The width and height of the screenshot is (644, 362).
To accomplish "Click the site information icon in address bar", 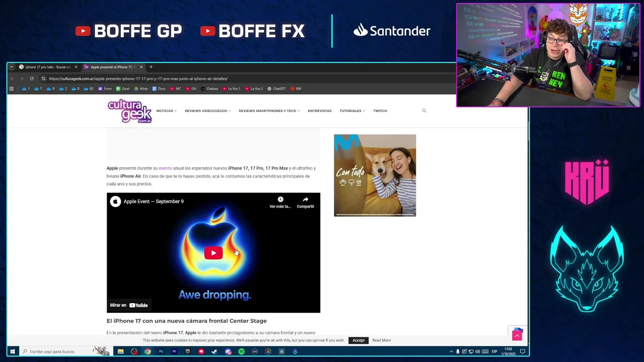I will click(43, 78).
